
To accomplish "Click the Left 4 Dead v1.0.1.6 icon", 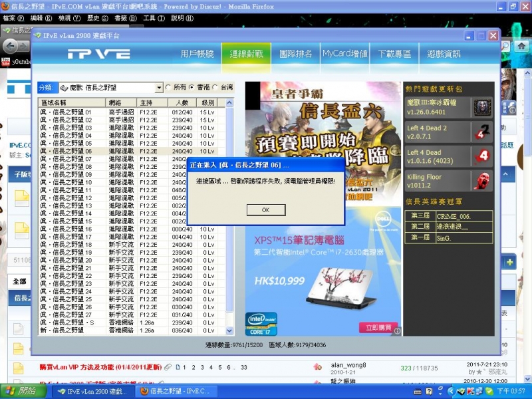I will (x=483, y=158).
